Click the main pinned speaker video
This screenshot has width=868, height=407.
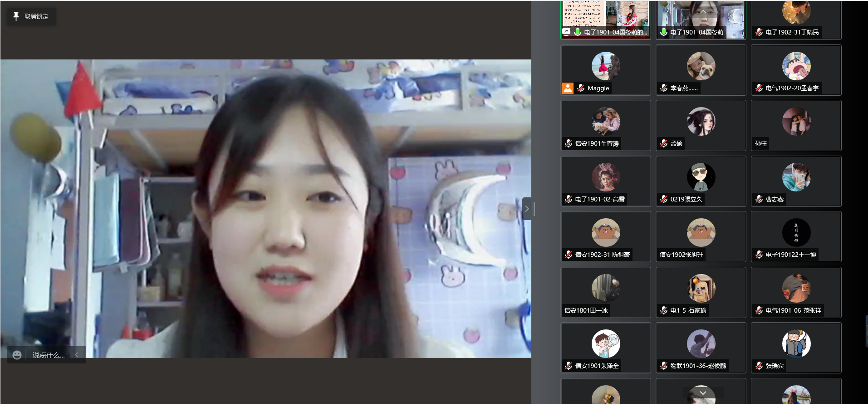click(266, 209)
